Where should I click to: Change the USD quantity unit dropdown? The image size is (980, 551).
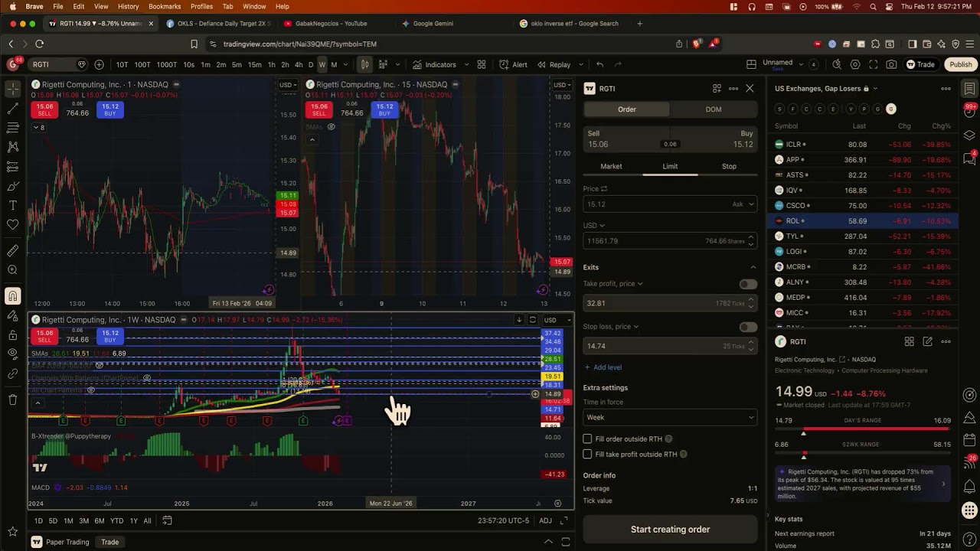point(593,225)
